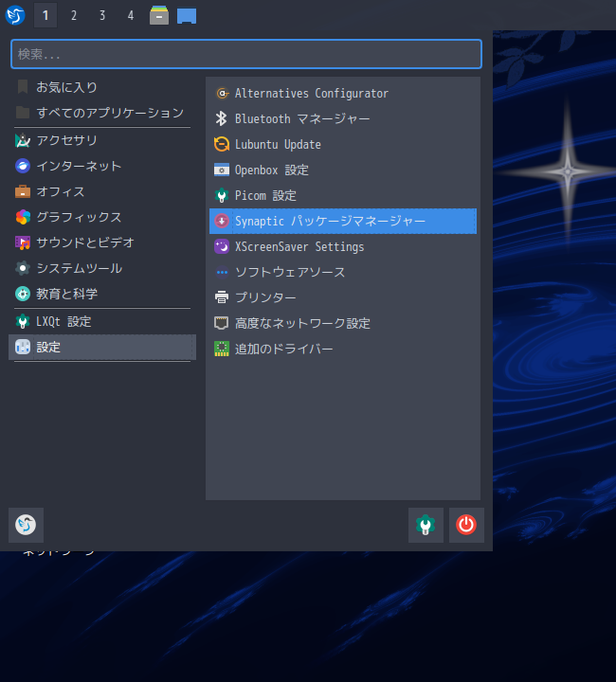Image resolution: width=616 pixels, height=682 pixels.
Task: Select the システムツール category
Action: pyautogui.click(x=102, y=268)
